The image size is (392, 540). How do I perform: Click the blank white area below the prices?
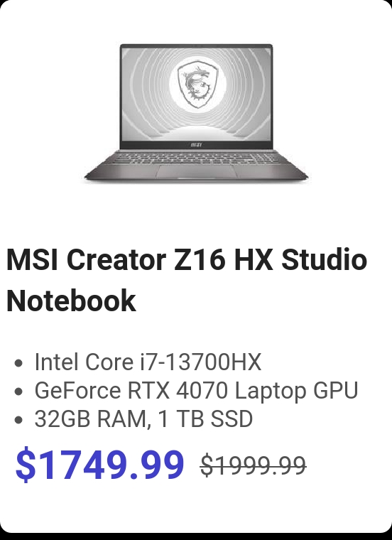196,506
